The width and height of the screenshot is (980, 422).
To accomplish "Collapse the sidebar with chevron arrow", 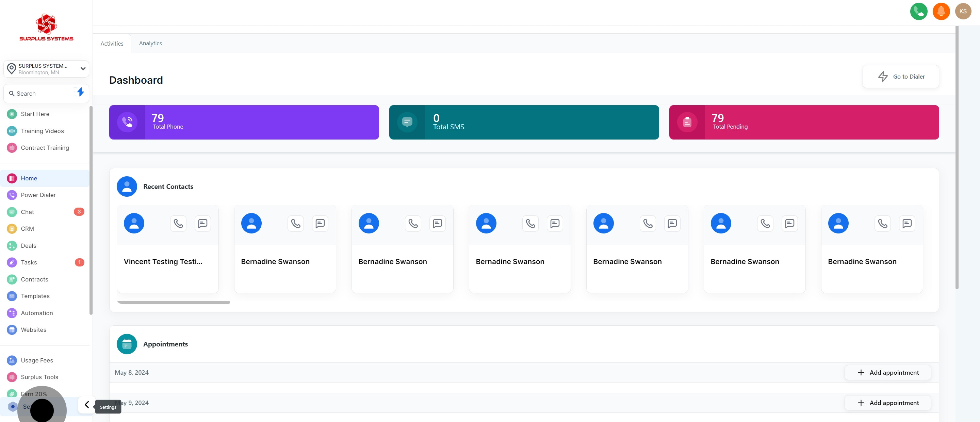I will click(87, 405).
